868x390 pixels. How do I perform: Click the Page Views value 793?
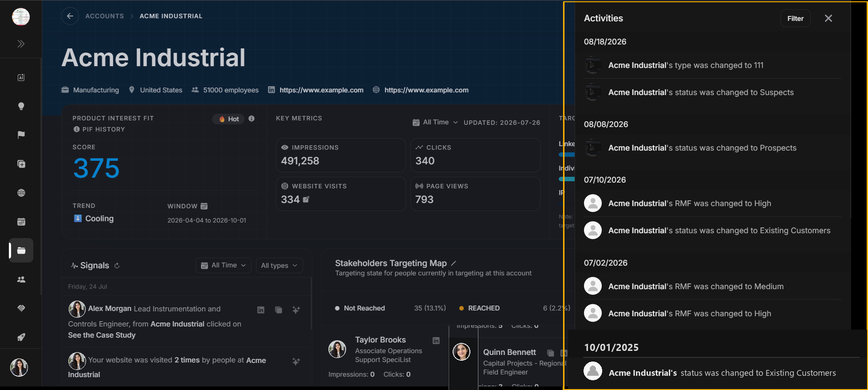click(424, 199)
